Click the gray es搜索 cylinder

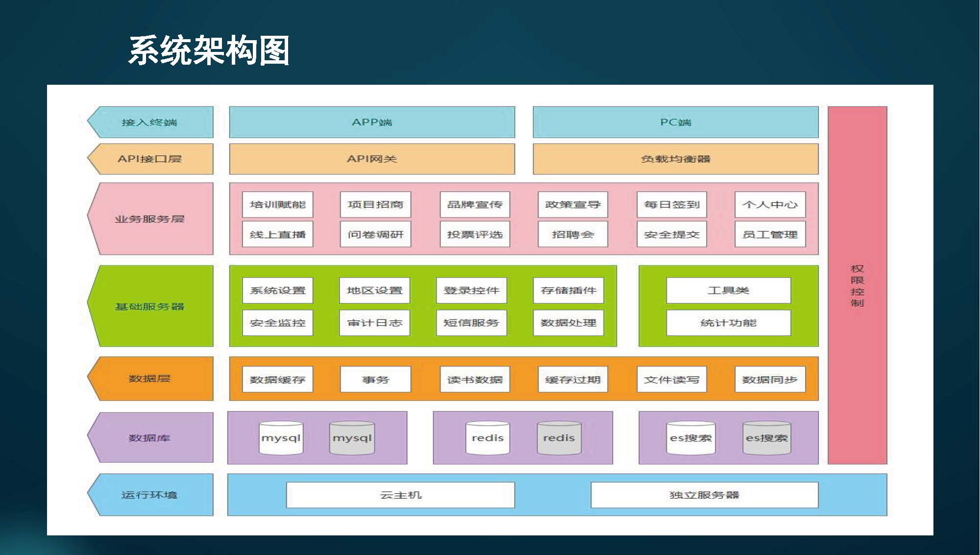tap(766, 438)
